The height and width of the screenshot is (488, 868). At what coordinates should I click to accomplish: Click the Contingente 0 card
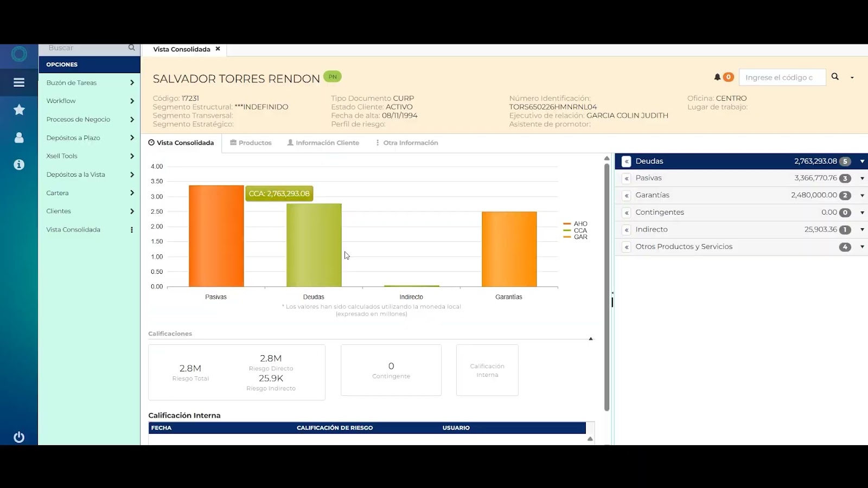click(391, 370)
